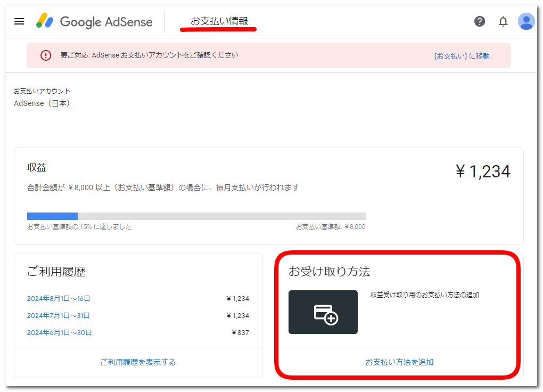
Task: Click the AdSense（日本） payment account name
Action: click(x=42, y=103)
